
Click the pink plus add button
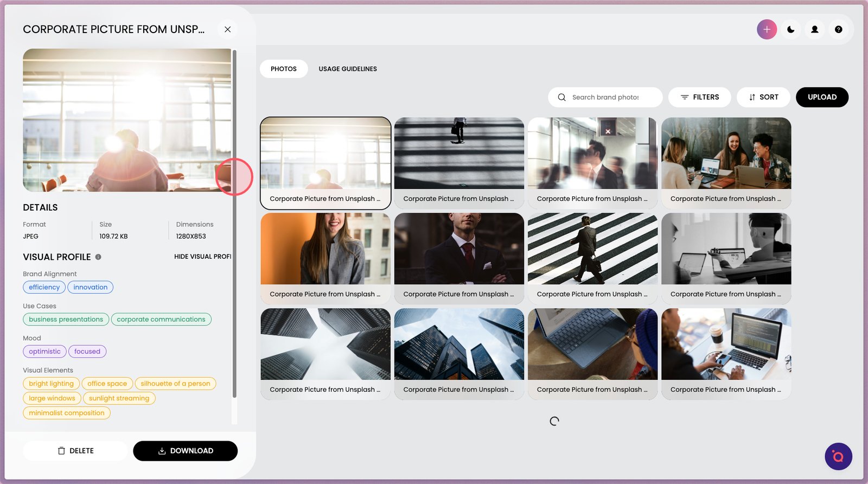click(x=767, y=29)
